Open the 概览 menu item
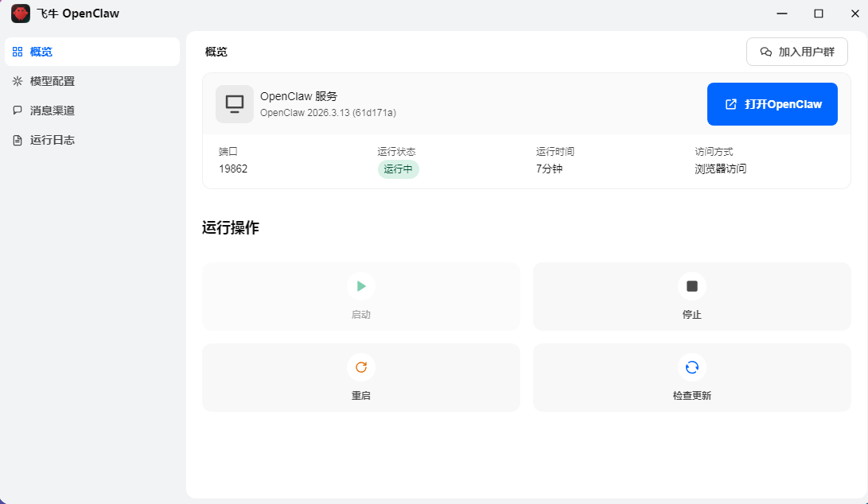 92,52
